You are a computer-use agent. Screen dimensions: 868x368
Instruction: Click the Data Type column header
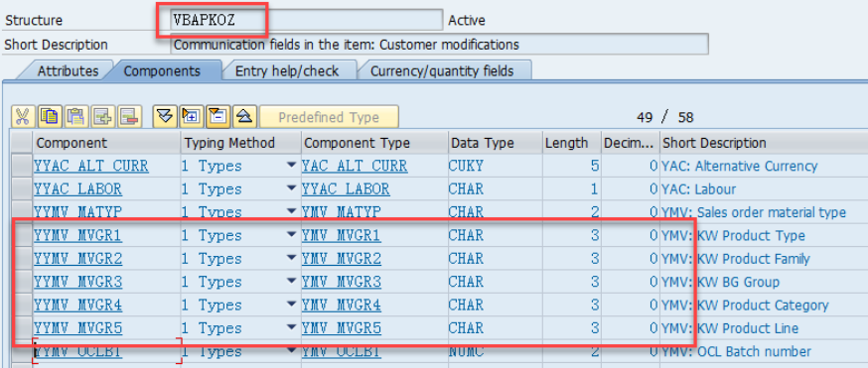point(496,143)
